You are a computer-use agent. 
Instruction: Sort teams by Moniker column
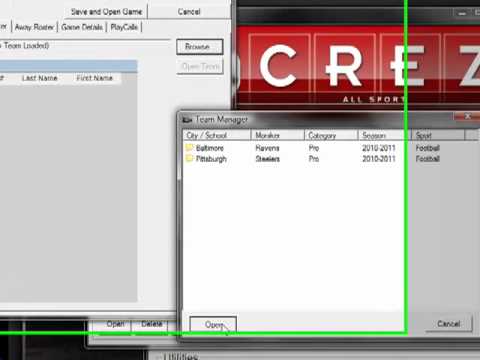[277, 135]
